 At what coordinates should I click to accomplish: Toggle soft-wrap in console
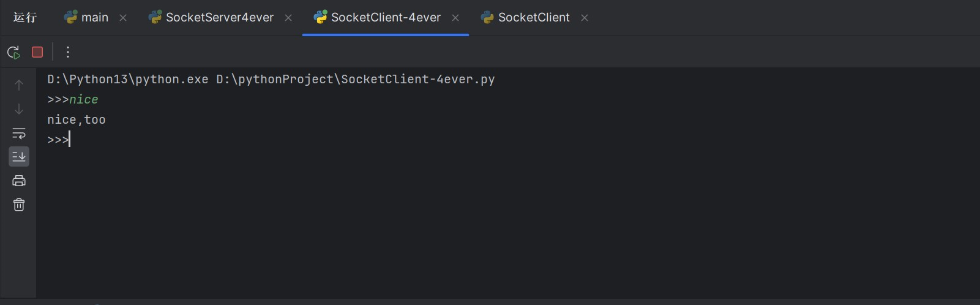19,133
